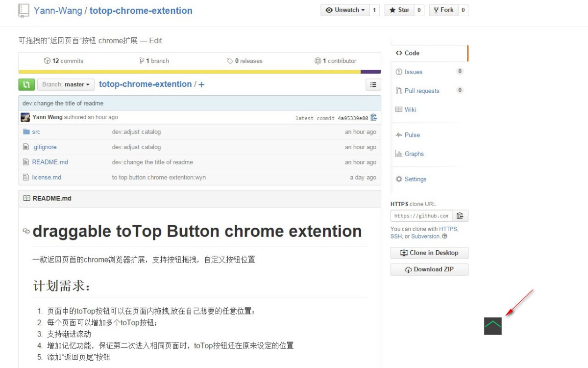Click the file list view toggle icon
588x368 pixels.
click(x=373, y=84)
